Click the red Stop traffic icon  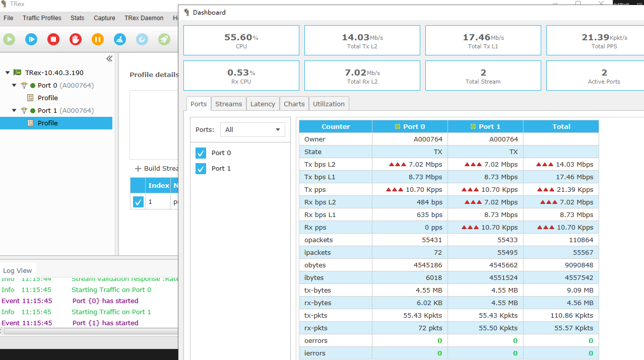click(x=53, y=39)
